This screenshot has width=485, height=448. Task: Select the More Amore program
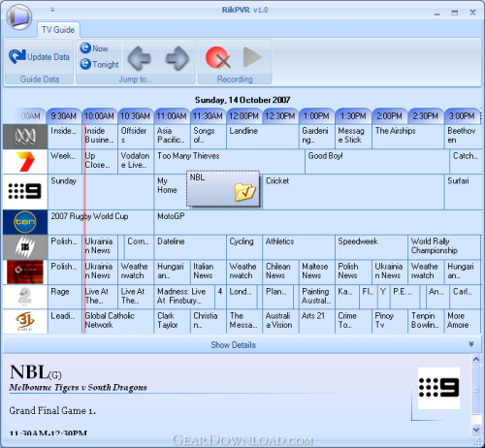(x=463, y=321)
